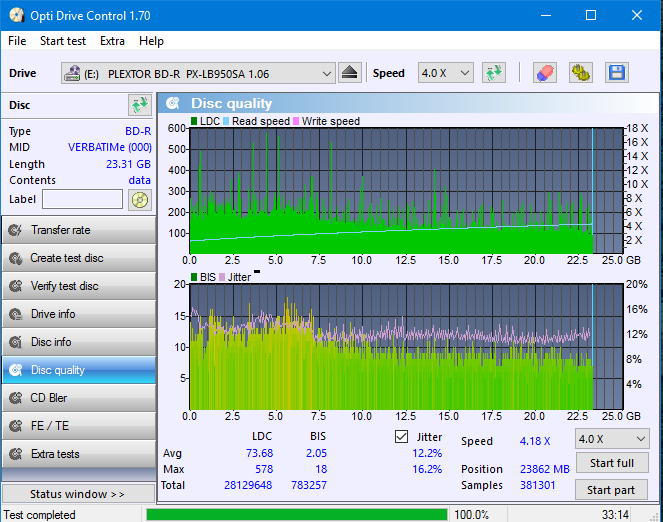Click the Disc info sidebar icon

pyautogui.click(x=16, y=342)
